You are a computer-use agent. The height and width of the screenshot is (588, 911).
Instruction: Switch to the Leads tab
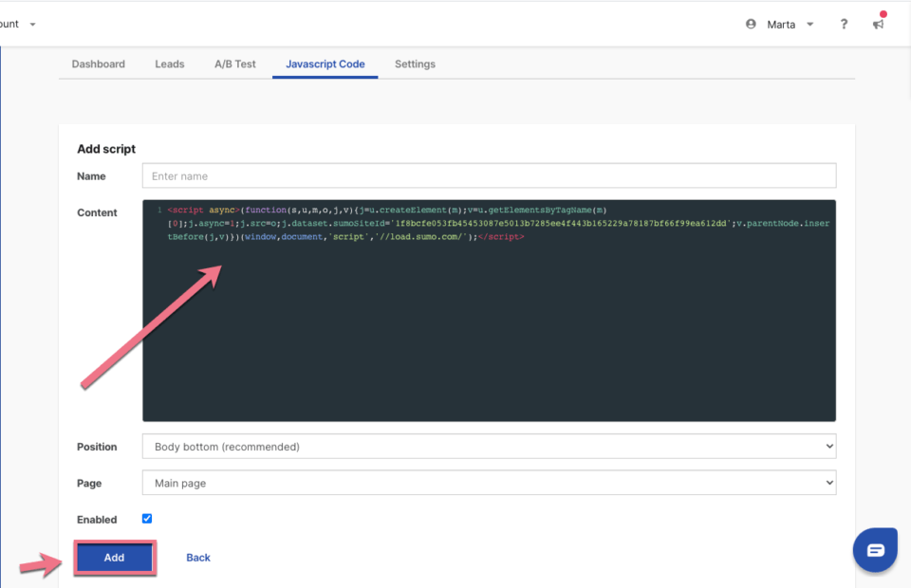(170, 64)
